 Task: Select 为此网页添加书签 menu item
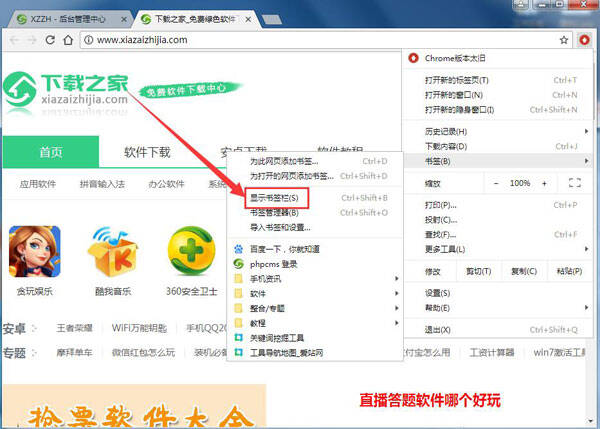314,161
